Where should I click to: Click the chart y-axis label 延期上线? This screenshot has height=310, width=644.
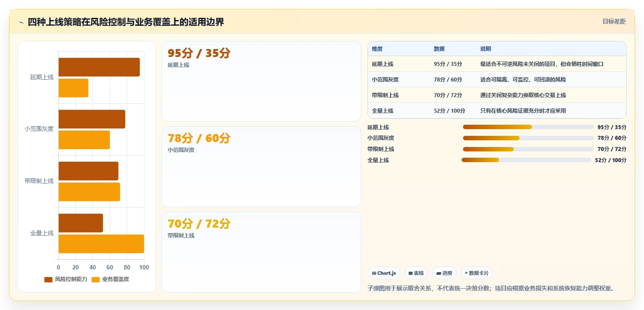[x=42, y=77]
